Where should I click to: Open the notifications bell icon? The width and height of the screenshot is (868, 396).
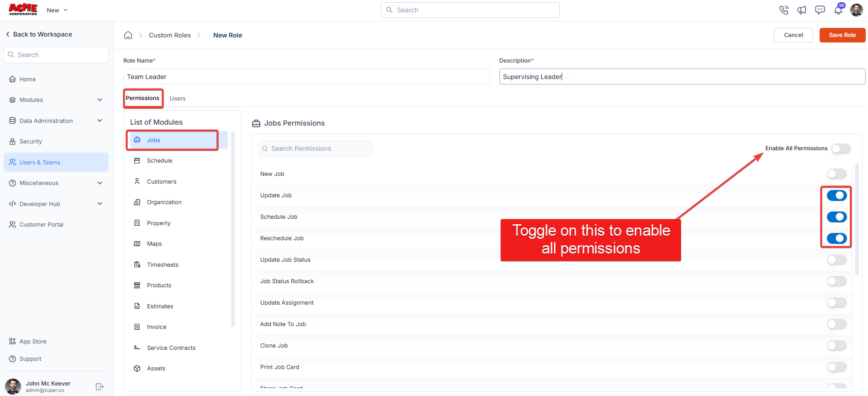[838, 10]
